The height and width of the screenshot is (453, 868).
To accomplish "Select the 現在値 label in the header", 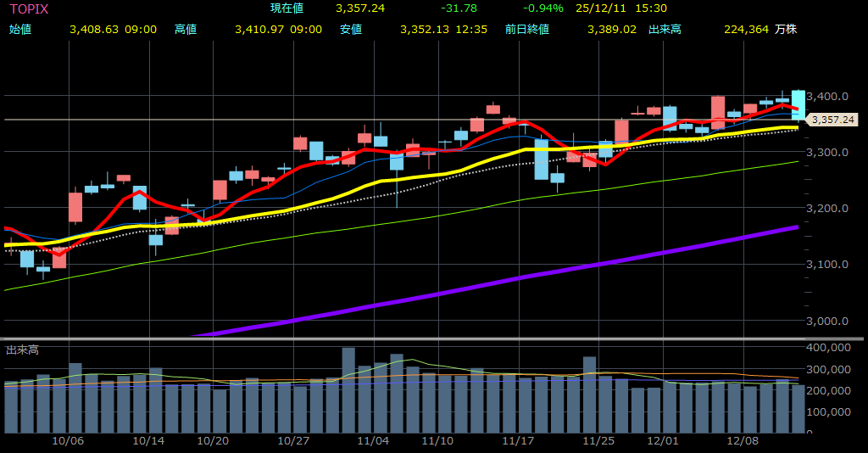I will [287, 8].
